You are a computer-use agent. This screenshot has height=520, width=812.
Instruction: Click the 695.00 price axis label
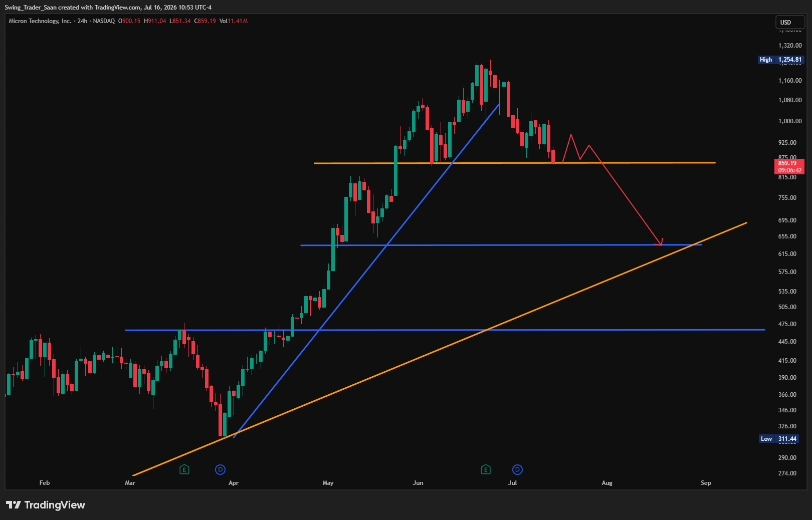point(787,220)
